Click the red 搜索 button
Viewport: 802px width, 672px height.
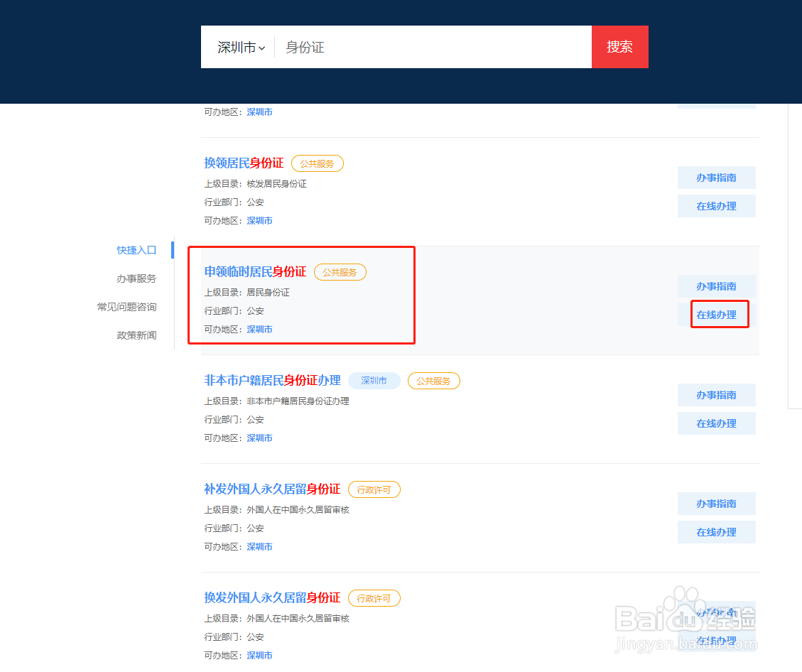[620, 47]
